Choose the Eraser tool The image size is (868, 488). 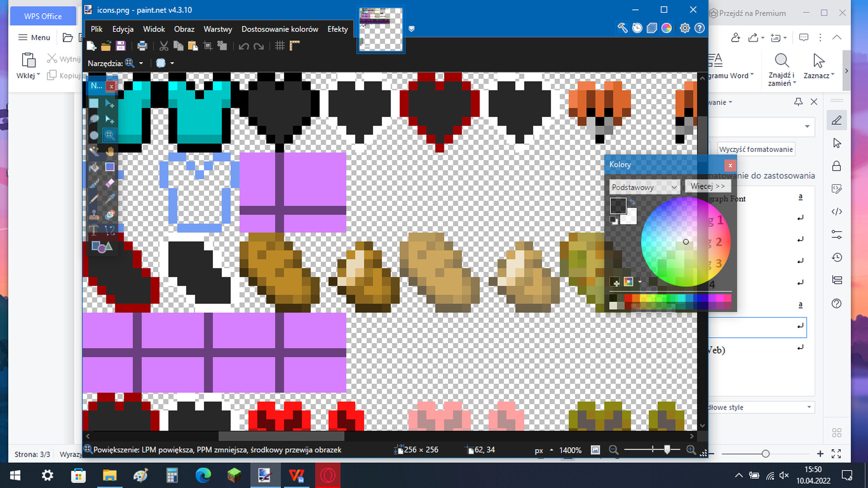tap(109, 183)
